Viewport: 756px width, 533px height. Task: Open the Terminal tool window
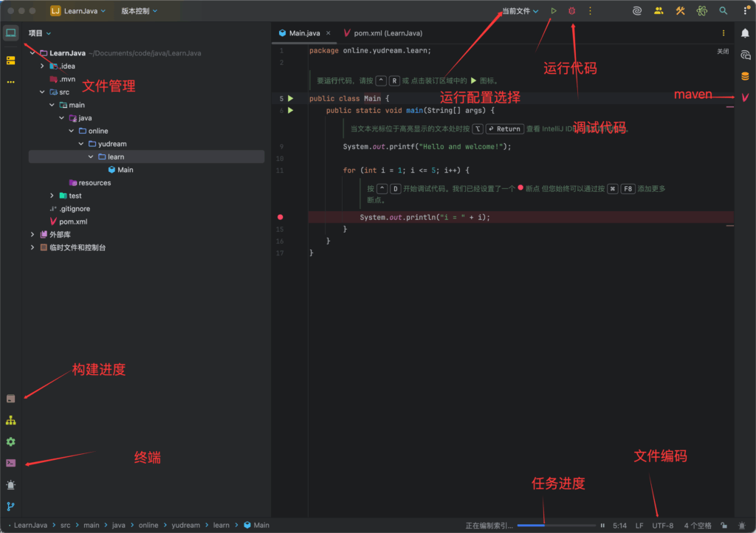click(x=11, y=463)
